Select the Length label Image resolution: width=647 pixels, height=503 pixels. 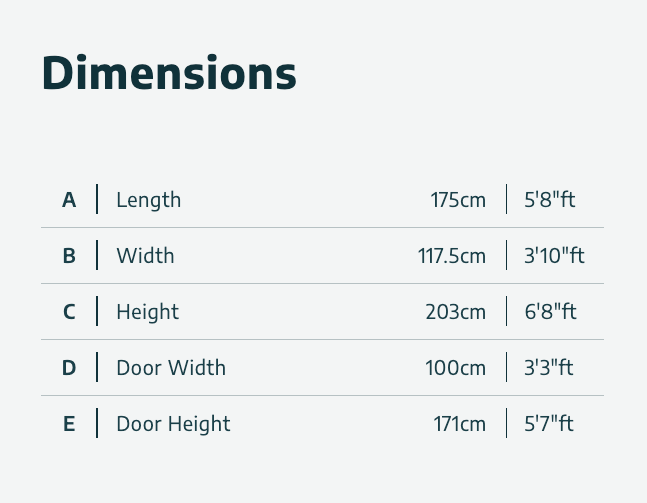coord(149,200)
